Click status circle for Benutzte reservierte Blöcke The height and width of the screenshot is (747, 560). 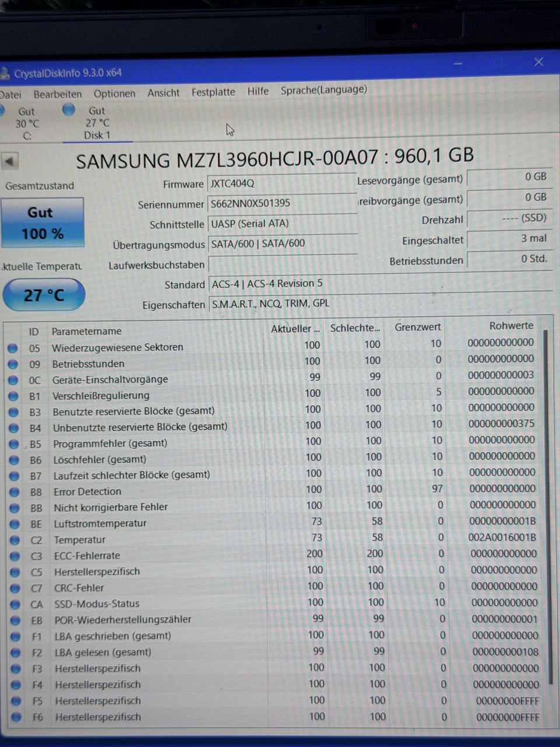point(13,412)
